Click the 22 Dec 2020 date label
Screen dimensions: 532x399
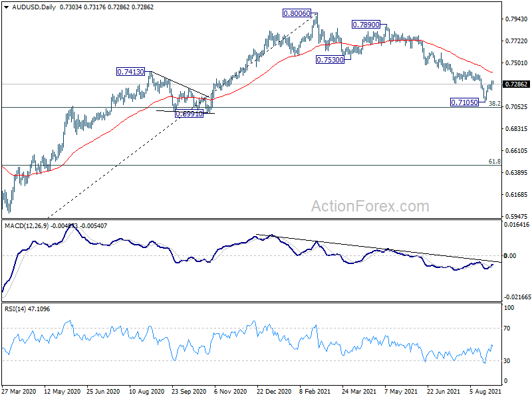pos(274,392)
